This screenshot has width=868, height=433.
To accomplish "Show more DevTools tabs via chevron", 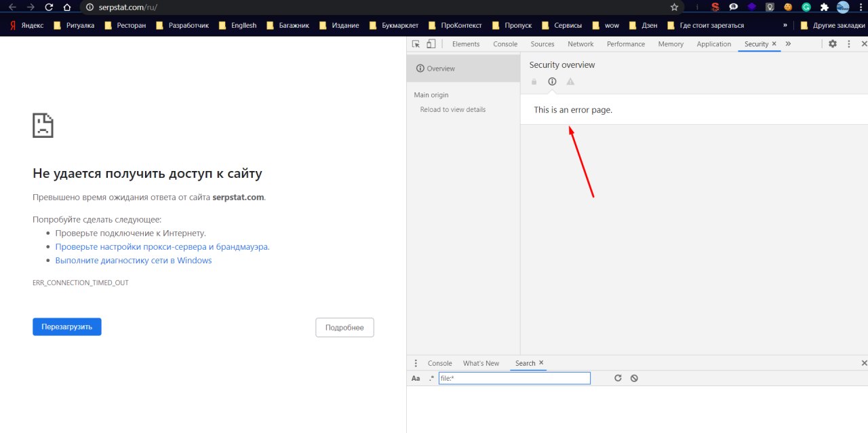I will [788, 43].
